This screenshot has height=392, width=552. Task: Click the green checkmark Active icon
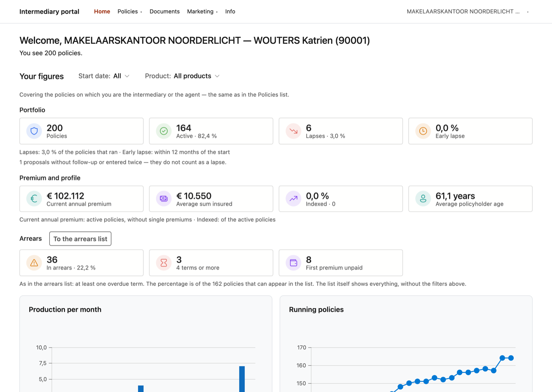point(164,131)
